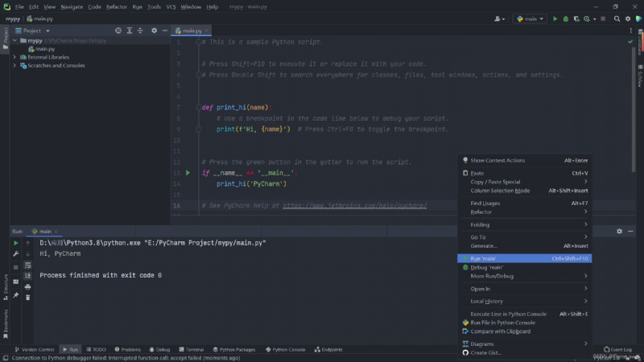Screen dimensions: 644x362
Task: Click Collapse All icon in the Project panel
Action: pos(140,31)
